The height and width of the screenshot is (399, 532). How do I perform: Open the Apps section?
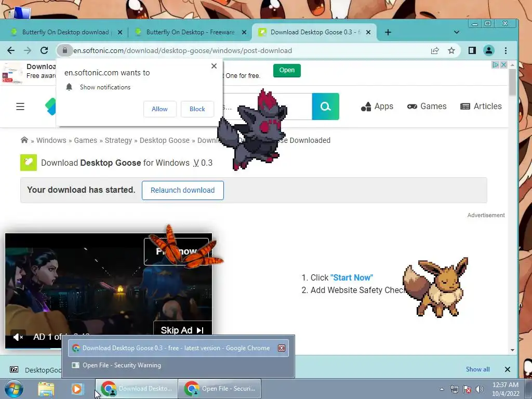tap(377, 107)
